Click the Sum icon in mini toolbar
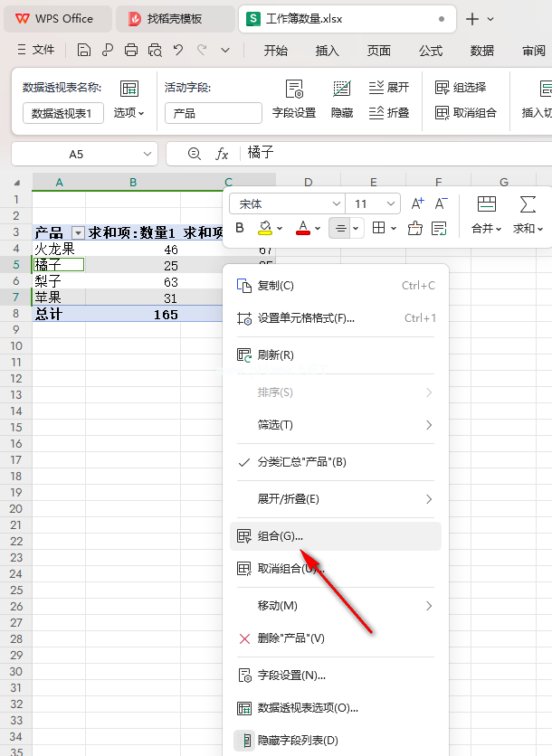 pos(528,215)
